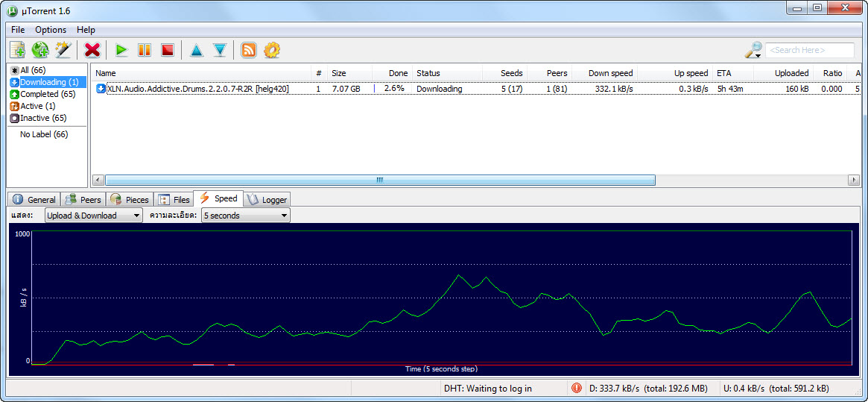Click the Create New Torrent wand icon
The image size is (868, 402).
(x=63, y=50)
